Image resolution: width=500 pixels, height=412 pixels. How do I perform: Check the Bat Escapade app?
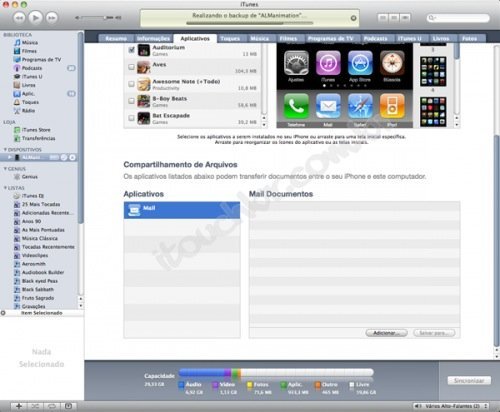[x=131, y=118]
